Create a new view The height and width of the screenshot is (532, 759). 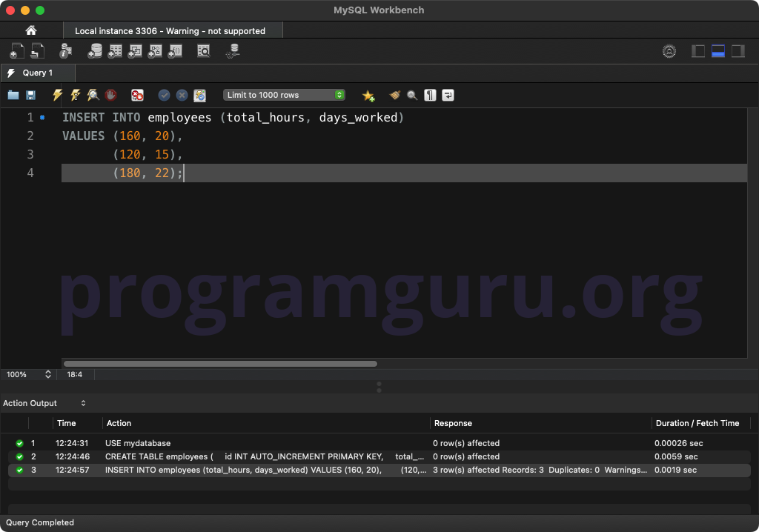click(x=135, y=51)
